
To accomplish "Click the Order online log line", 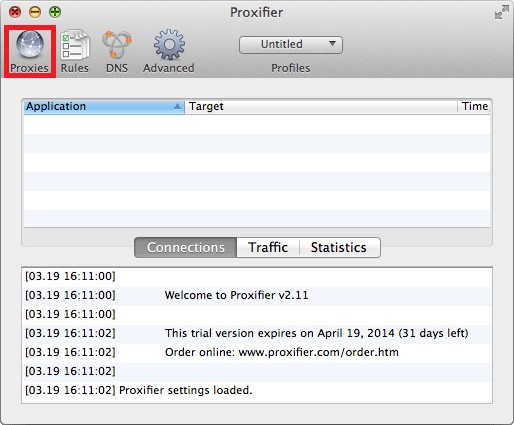I will click(x=257, y=352).
